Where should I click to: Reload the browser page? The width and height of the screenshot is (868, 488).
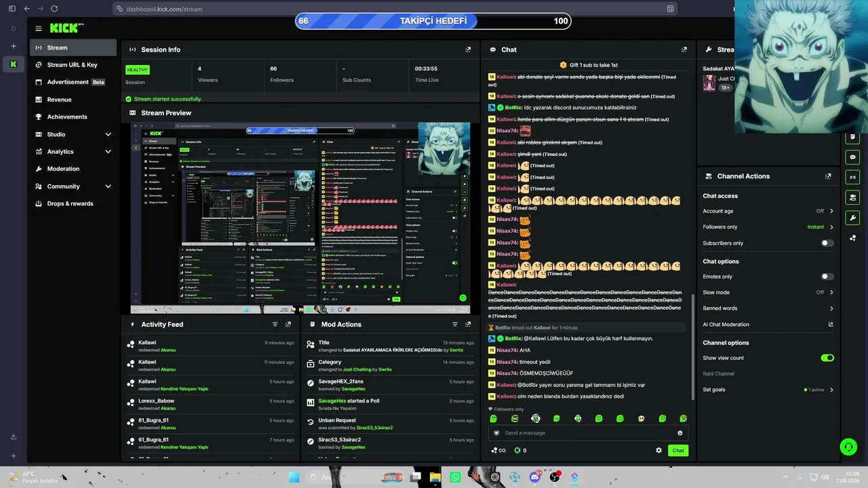tap(54, 9)
